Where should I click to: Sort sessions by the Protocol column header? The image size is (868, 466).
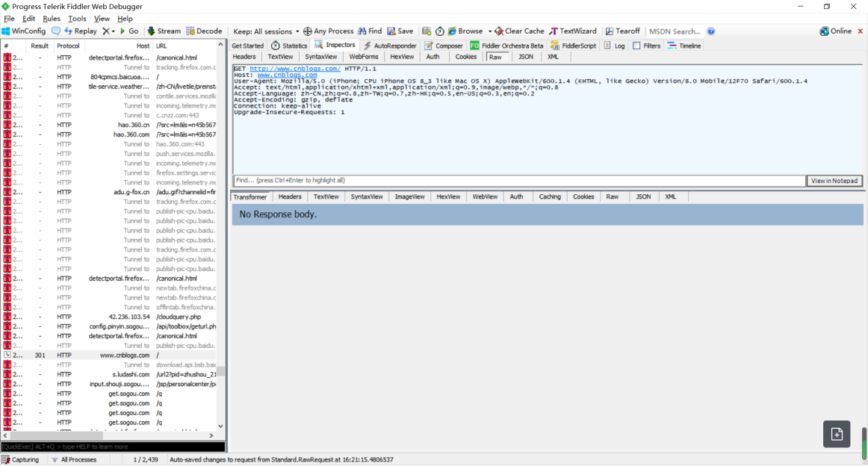68,46
